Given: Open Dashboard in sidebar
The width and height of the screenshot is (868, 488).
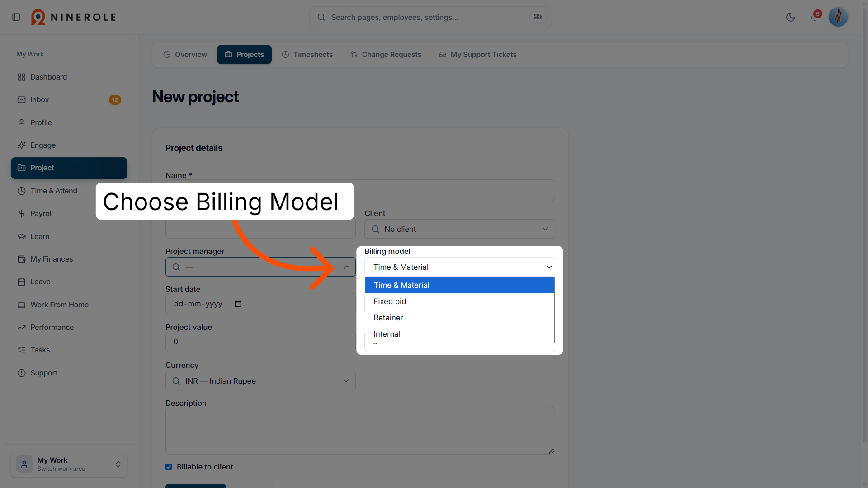Looking at the screenshot, I should tap(69, 77).
